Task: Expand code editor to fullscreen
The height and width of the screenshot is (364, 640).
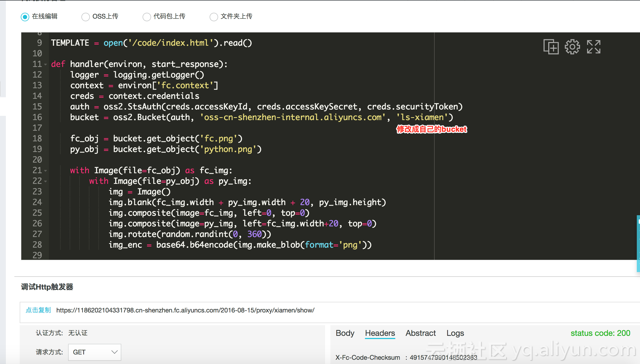Action: 593,47
